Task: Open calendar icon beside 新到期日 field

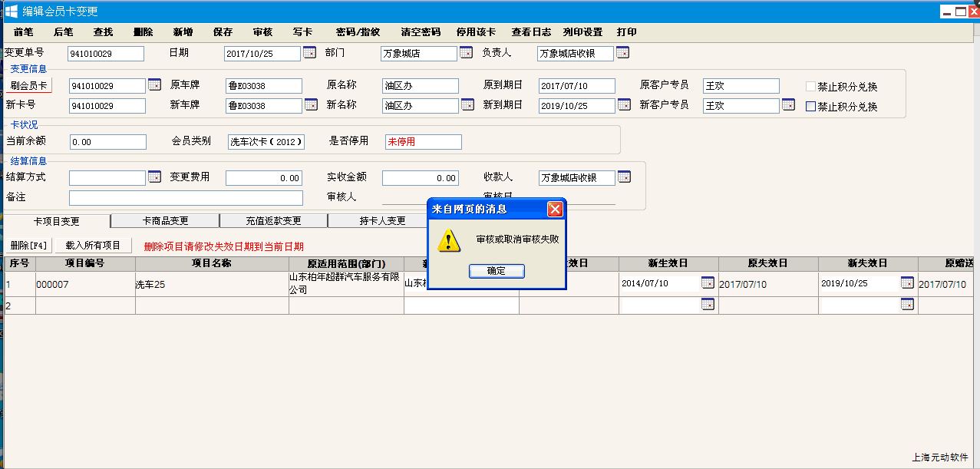Action: pyautogui.click(x=624, y=105)
